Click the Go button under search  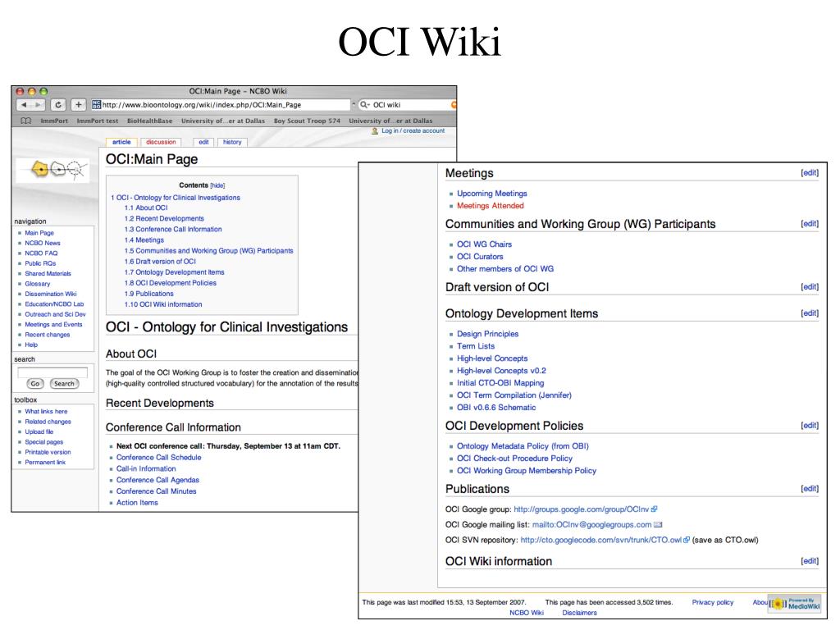point(34,384)
